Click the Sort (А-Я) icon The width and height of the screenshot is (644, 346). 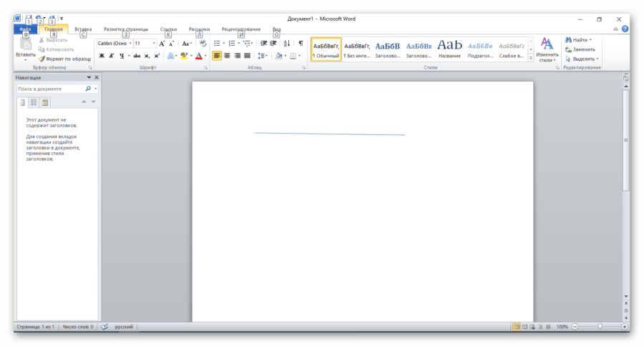(287, 44)
